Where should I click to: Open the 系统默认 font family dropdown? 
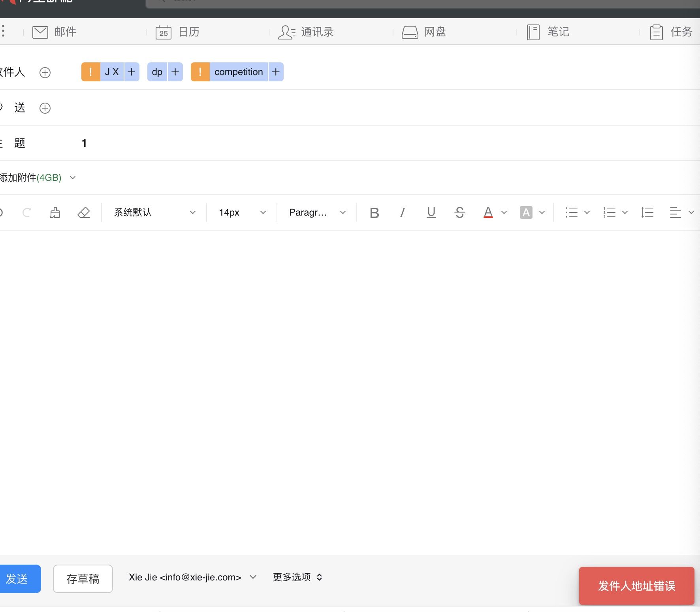coord(154,212)
